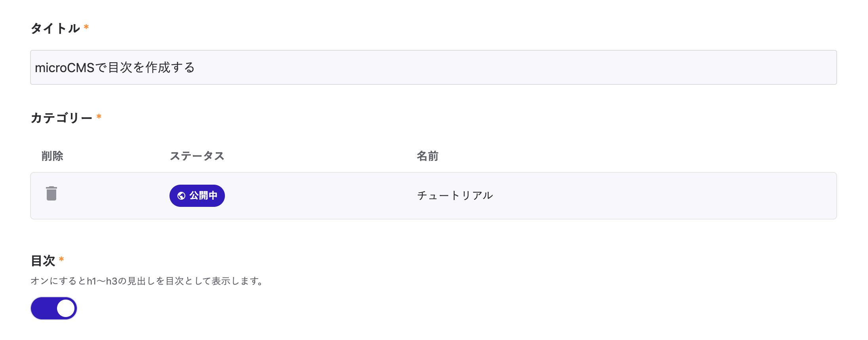This screenshot has height=340, width=868.
Task: Click the orange asterisk beside カテゴリー
Action: pos(99,117)
